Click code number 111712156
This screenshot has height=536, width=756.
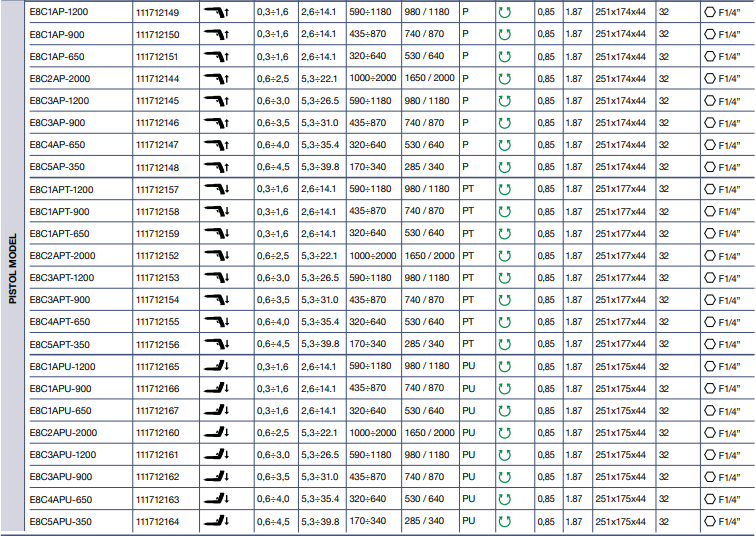point(157,344)
